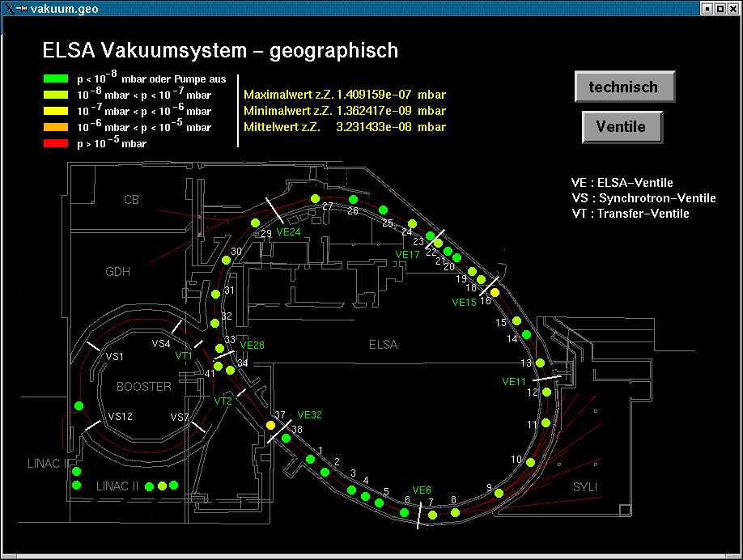Viewport: 743px width, 560px height.
Task: Select pump indicator 26 on top arc
Action: (x=353, y=199)
